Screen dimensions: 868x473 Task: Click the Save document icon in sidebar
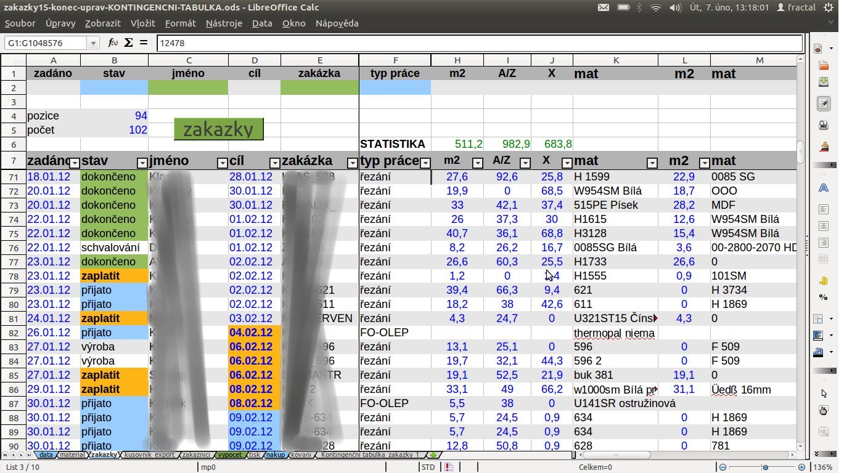click(x=823, y=83)
